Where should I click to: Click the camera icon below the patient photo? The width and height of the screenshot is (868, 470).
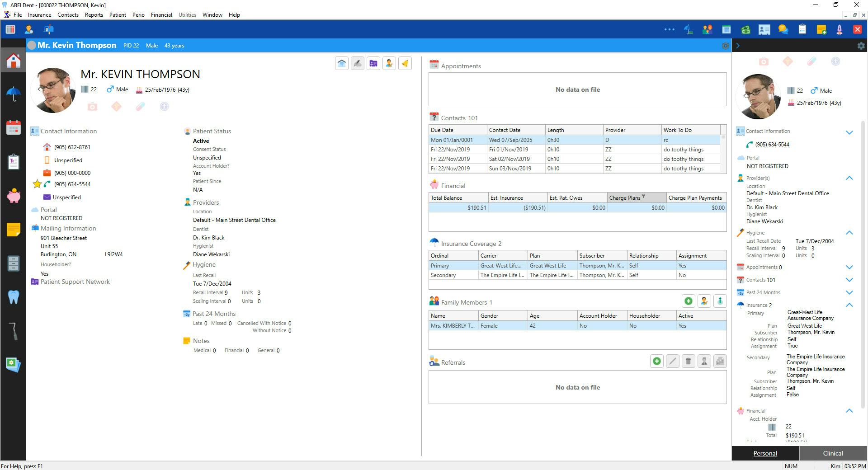92,107
